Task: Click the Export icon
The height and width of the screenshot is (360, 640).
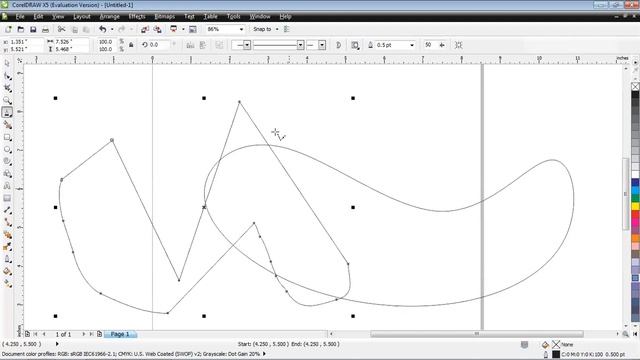Action: point(158,29)
